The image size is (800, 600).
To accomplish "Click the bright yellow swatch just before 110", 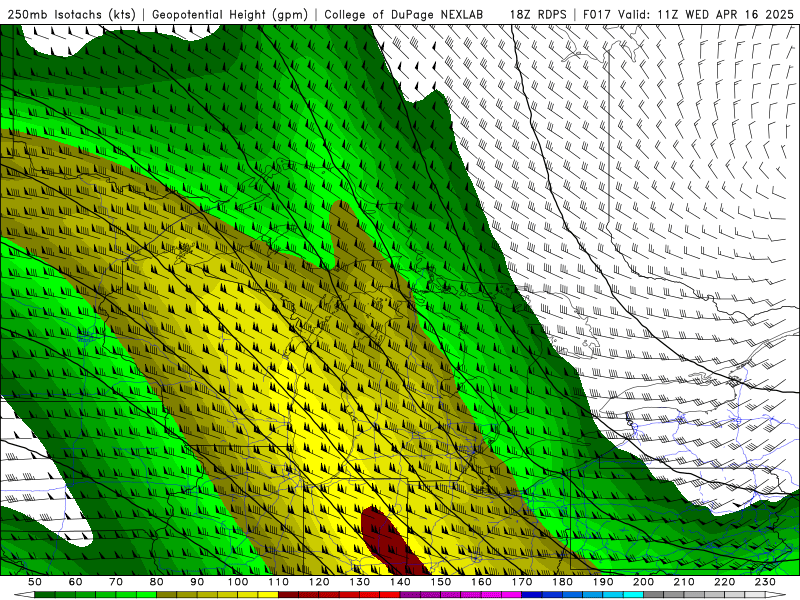I will tap(268, 595).
